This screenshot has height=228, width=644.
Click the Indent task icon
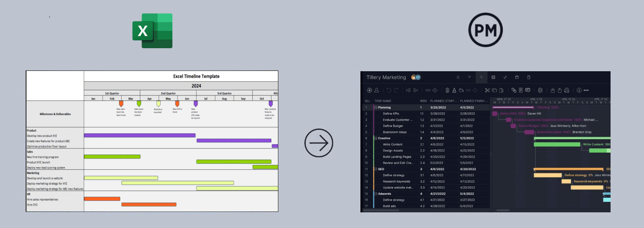(416, 90)
